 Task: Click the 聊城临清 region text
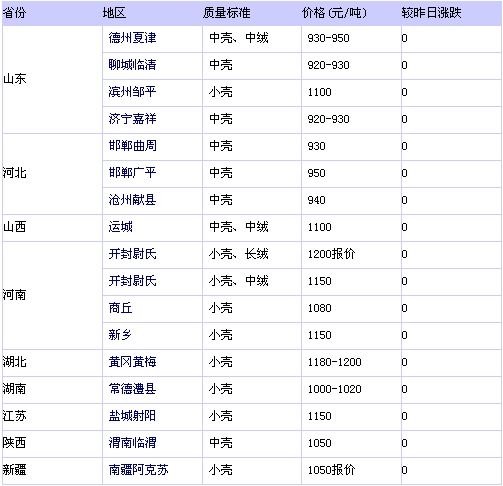coord(132,65)
